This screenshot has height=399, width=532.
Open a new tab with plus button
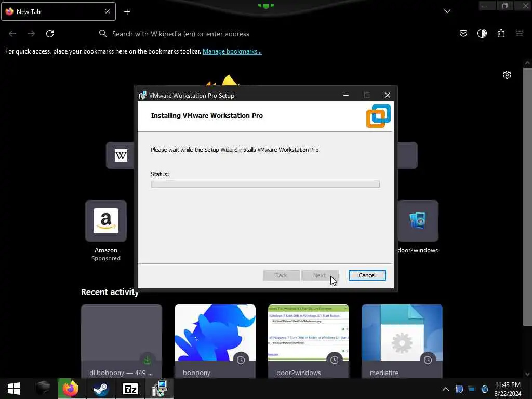pos(127,12)
